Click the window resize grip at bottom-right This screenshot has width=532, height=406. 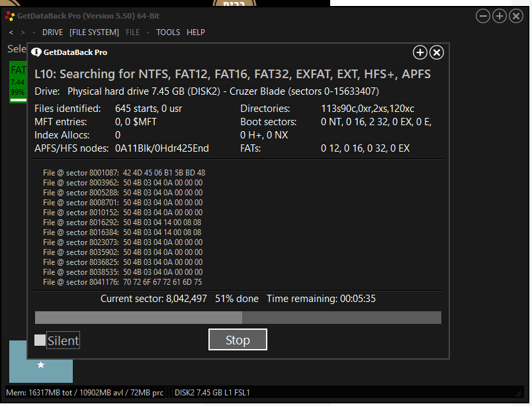pyautogui.click(x=518, y=394)
